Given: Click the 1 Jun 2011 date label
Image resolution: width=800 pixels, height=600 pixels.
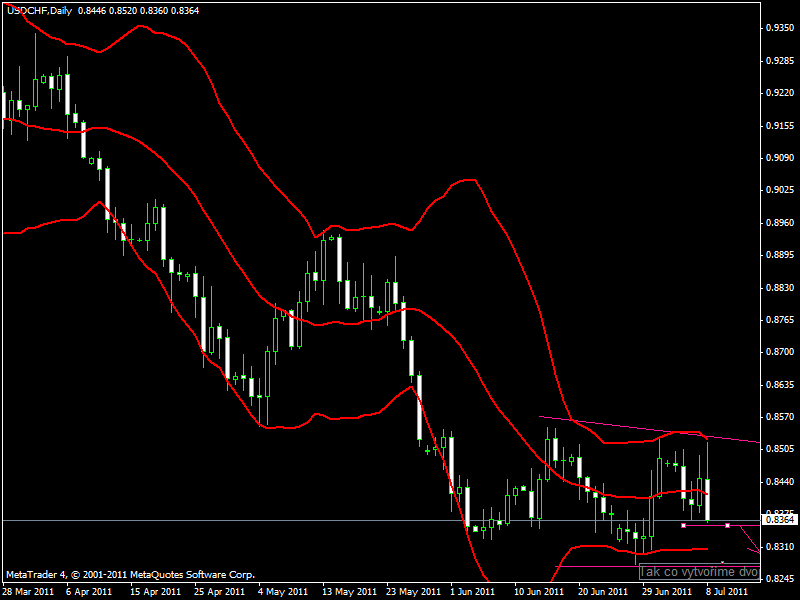Looking at the screenshot, I should 472,592.
